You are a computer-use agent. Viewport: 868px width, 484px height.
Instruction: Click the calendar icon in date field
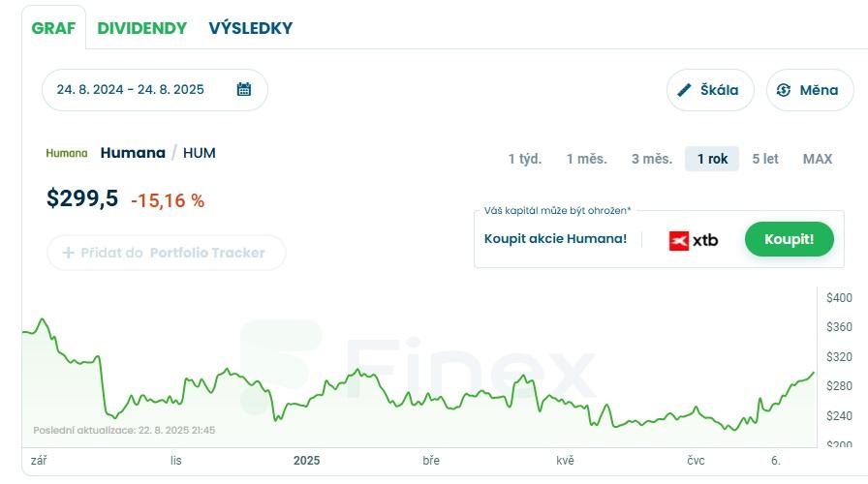244,89
